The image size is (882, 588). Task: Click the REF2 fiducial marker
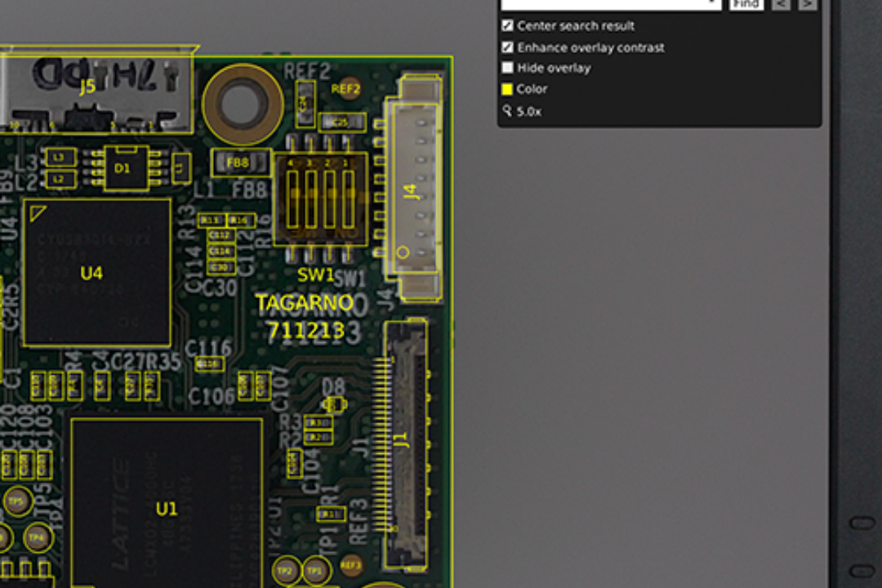[346, 88]
